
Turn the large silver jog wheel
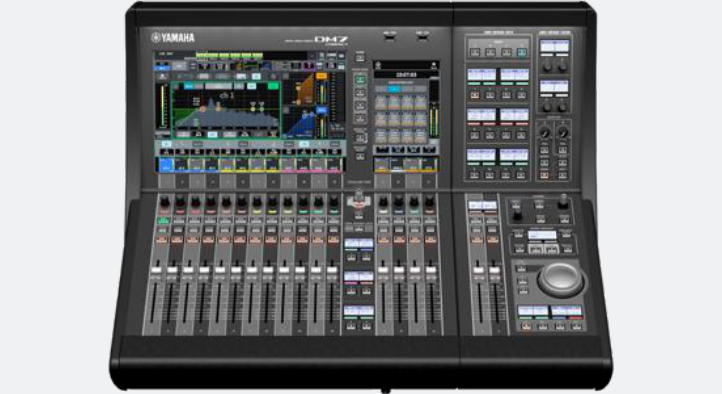point(560,278)
